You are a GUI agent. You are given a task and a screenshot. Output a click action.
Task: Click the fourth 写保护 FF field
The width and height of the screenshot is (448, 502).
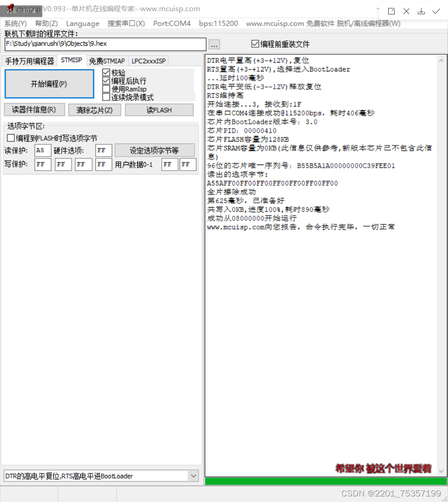[x=104, y=164]
